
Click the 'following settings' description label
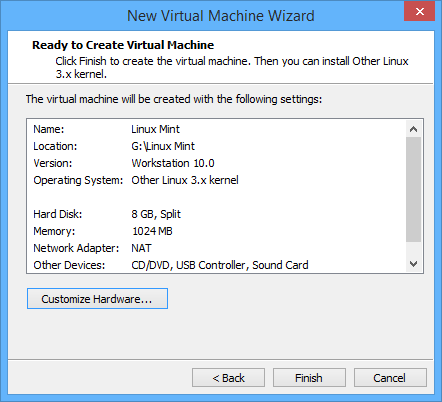(x=174, y=99)
